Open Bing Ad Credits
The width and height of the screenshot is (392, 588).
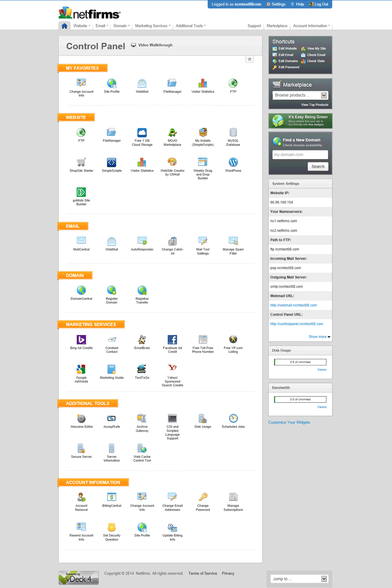(81, 339)
